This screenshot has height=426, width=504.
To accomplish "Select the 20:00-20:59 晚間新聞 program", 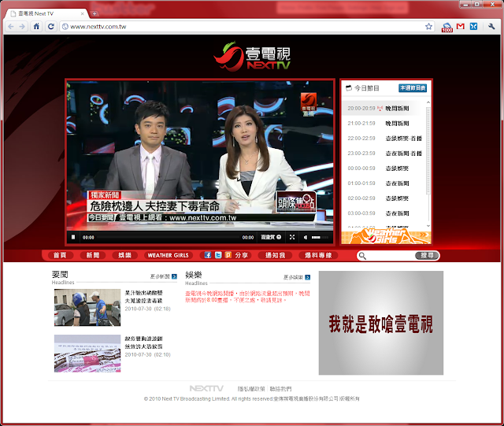I will coord(384,109).
